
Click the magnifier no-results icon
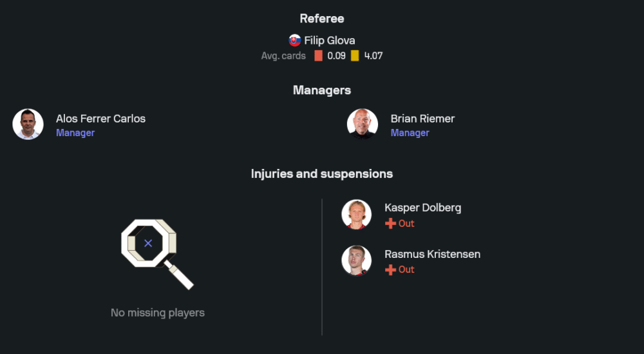(x=156, y=253)
